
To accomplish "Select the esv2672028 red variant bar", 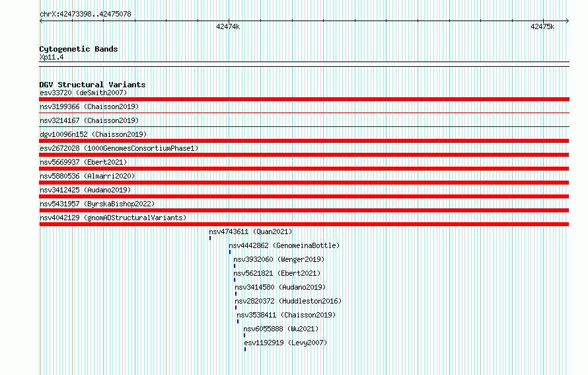I will click(304, 155).
